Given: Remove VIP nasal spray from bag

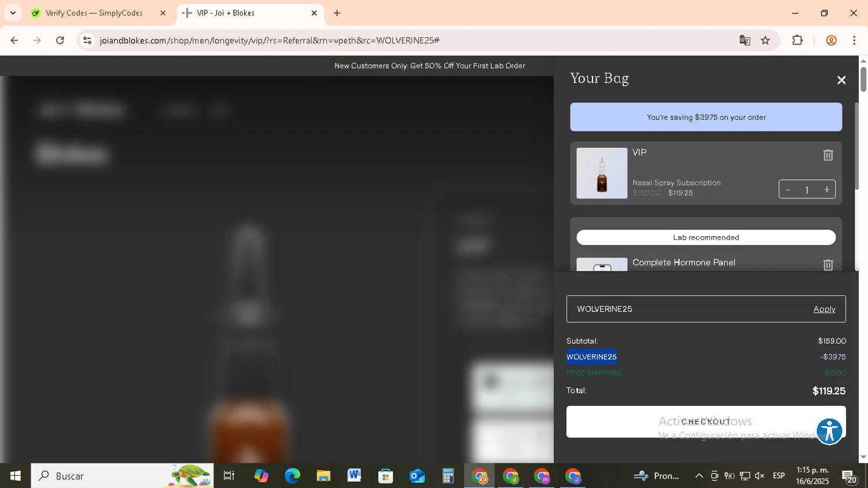Looking at the screenshot, I should (828, 155).
